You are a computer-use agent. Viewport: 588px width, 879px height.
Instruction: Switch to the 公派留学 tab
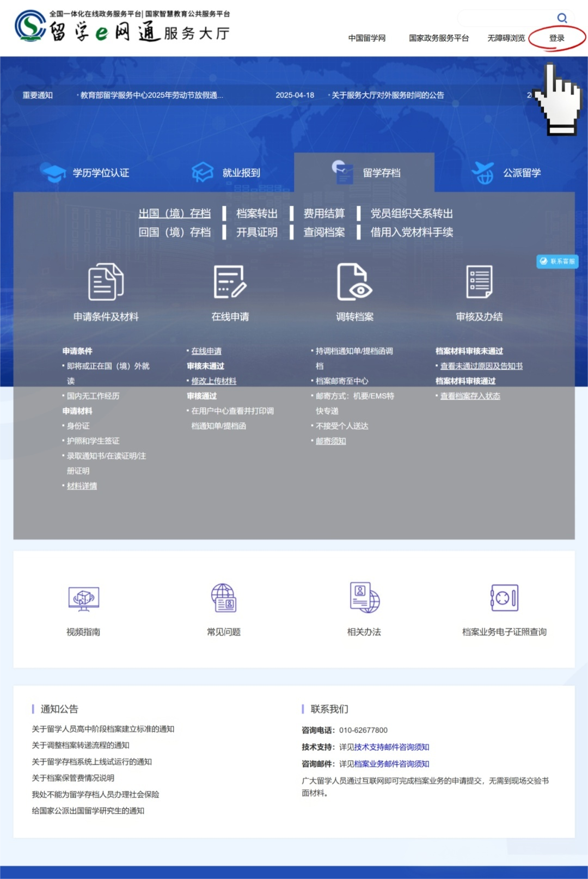click(506, 173)
